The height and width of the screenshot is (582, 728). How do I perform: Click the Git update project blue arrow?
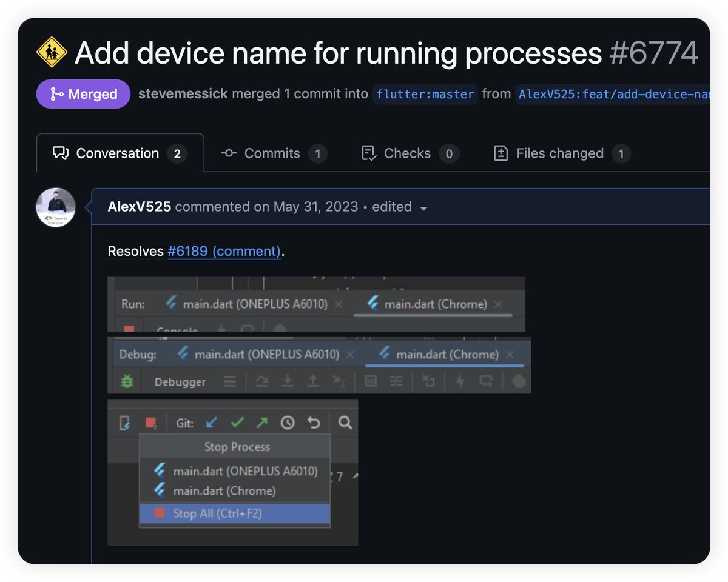[x=212, y=423]
